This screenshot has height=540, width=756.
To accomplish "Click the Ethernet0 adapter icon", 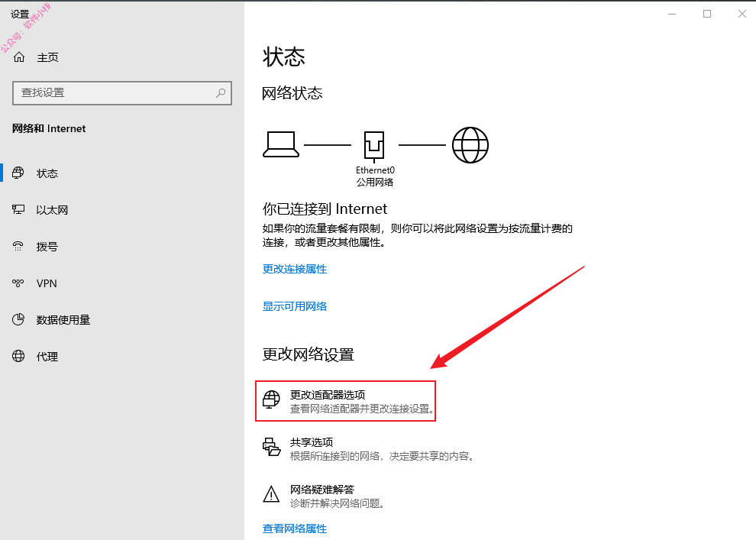I will coord(374,146).
